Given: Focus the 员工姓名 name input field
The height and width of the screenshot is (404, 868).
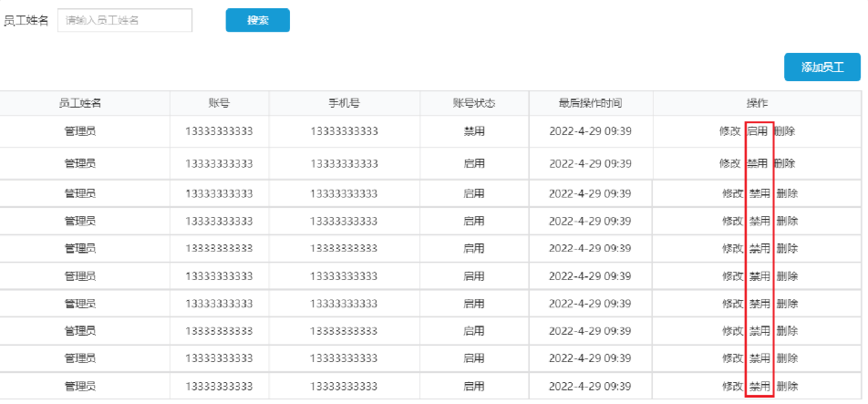Looking at the screenshot, I should (125, 20).
